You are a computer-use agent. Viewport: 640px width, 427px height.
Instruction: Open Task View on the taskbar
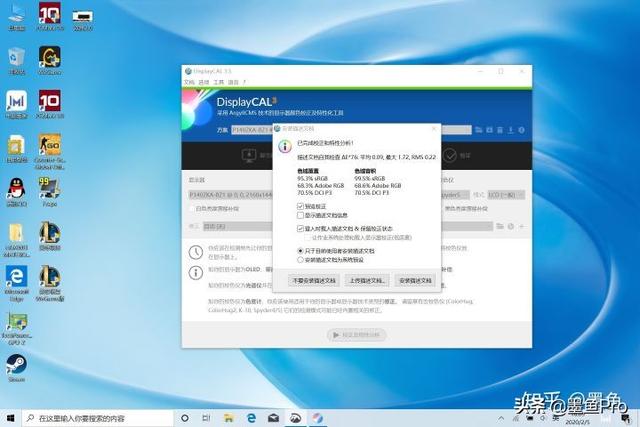207,418
